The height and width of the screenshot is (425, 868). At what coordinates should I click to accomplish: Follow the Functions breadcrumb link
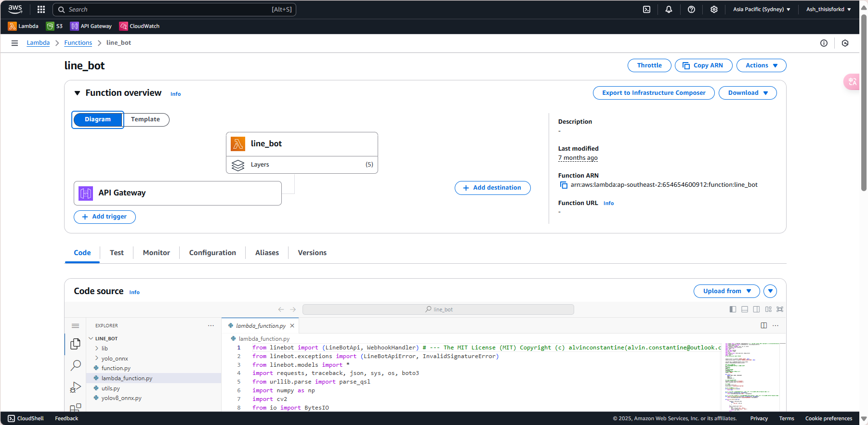coord(78,43)
